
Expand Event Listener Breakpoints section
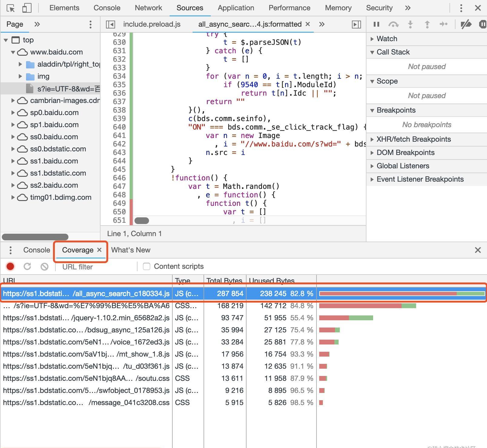(x=427, y=179)
